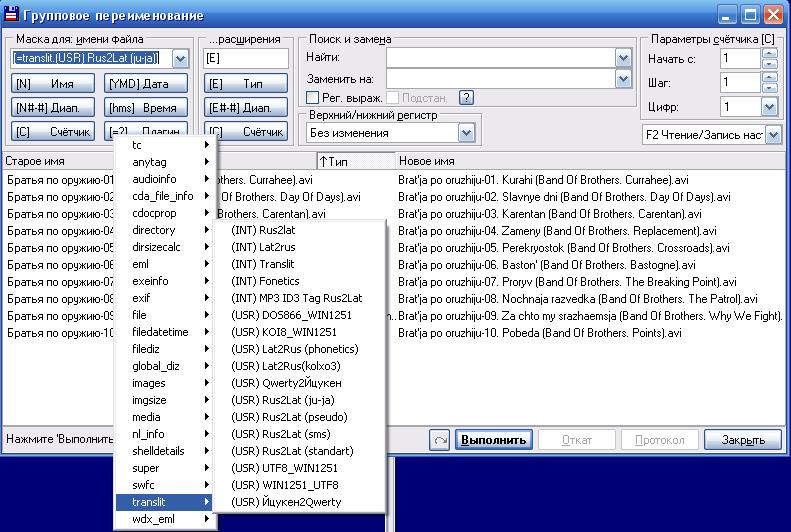Expand the file name mask dropdown
Viewport: 791px width, 532px height.
click(x=180, y=59)
